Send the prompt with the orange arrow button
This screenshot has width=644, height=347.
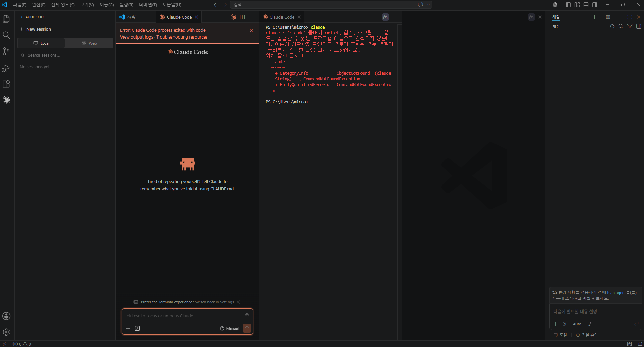click(247, 328)
